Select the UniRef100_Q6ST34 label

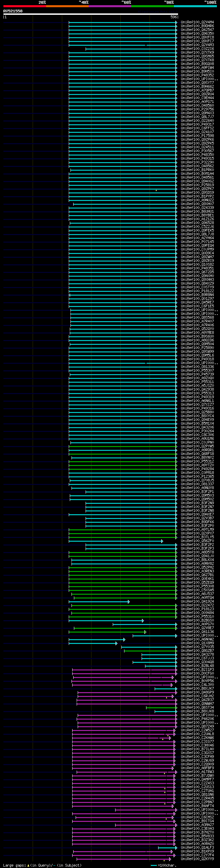197,708
